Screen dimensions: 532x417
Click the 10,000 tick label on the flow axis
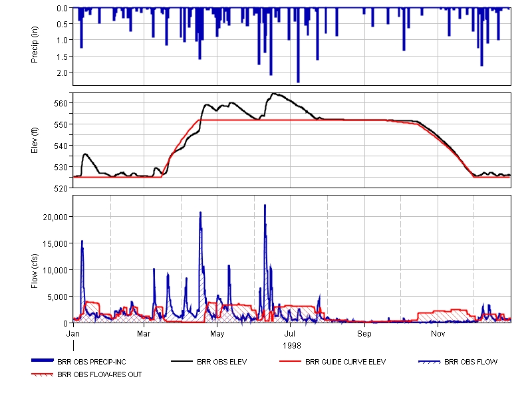coord(56,271)
